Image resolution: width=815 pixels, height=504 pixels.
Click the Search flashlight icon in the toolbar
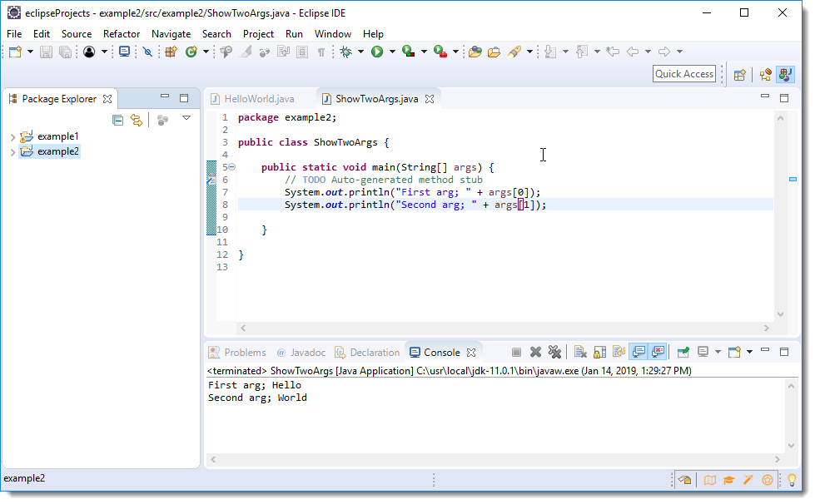[514, 52]
